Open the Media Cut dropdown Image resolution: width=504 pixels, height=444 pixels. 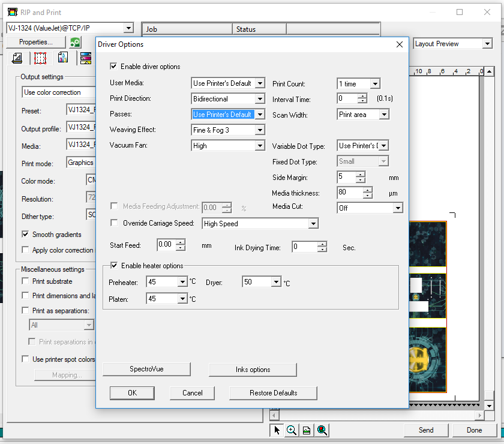point(398,208)
